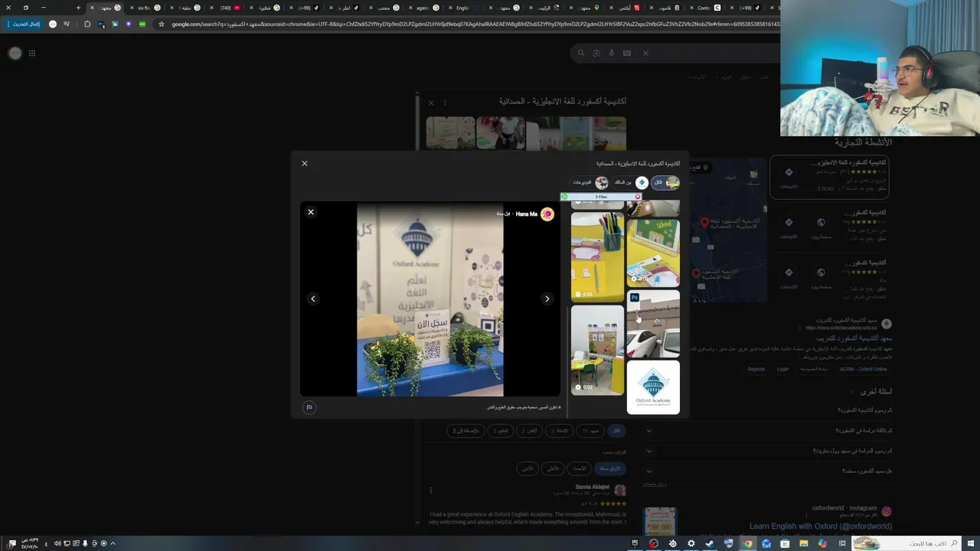The image size is (980, 551).
Task: Open the school chalkboard video thumbnail
Action: [653, 253]
